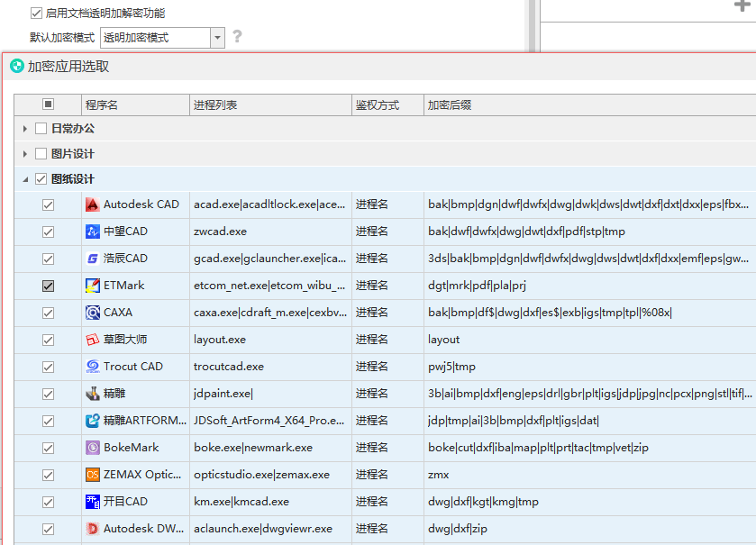
Task: Click the program name Autodesk CAD
Action: click(141, 204)
